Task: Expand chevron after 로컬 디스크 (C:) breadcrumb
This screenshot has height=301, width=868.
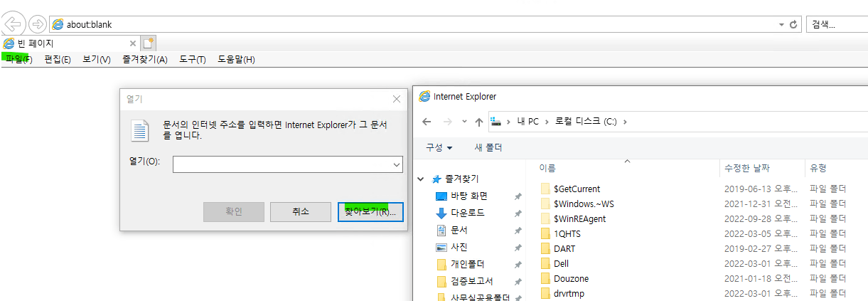Action: [x=625, y=122]
